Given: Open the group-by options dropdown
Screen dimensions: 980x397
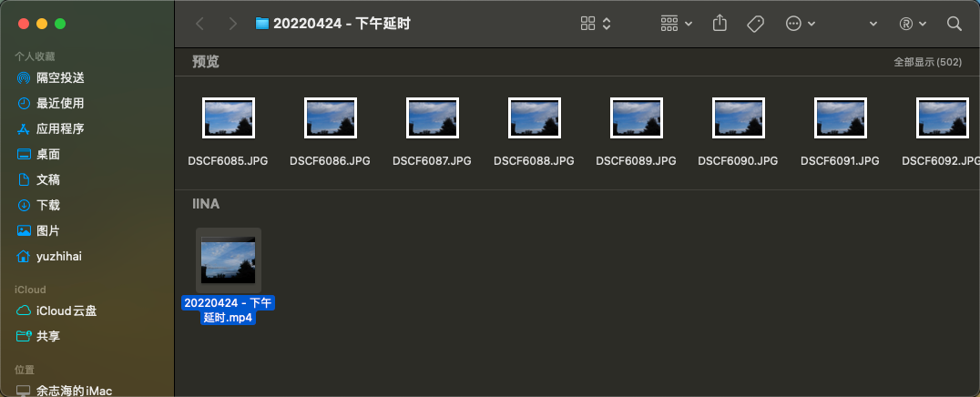Looking at the screenshot, I should click(x=676, y=24).
